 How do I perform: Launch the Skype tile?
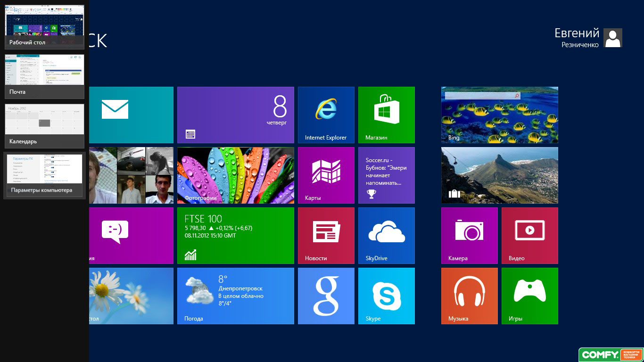[x=387, y=296]
